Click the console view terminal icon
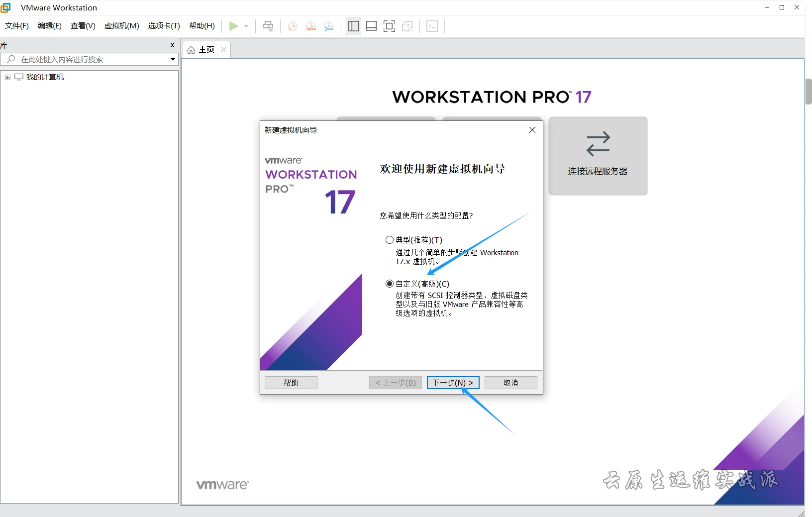Image resolution: width=812 pixels, height=517 pixels. [432, 26]
